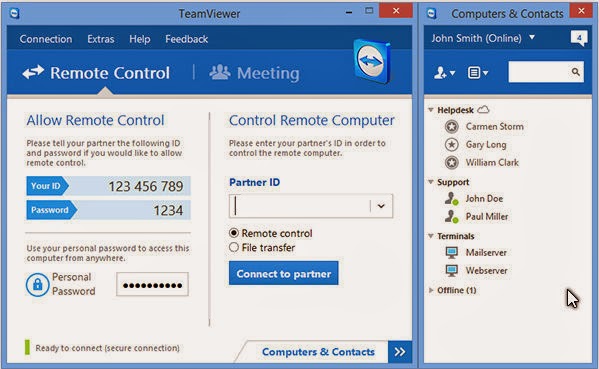Screen dimensions: 599x369
Task: Collapse the Support group
Action: (x=431, y=182)
